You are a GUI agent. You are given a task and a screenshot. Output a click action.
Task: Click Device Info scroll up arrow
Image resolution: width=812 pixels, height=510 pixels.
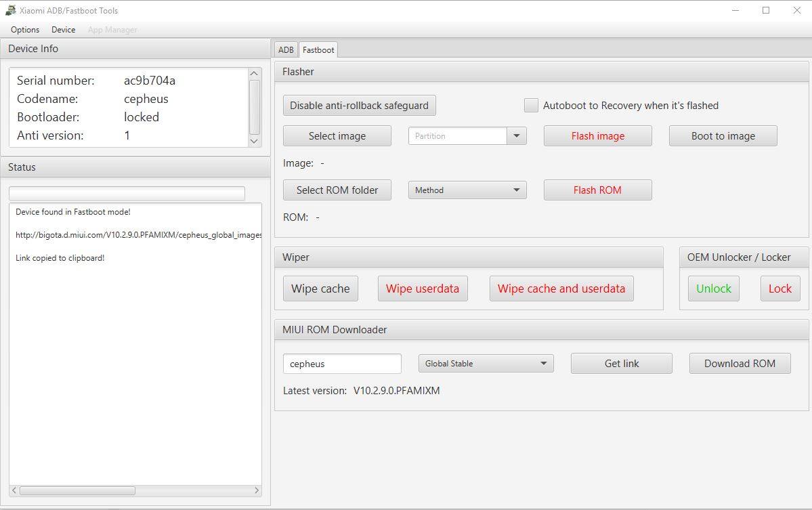coord(254,74)
